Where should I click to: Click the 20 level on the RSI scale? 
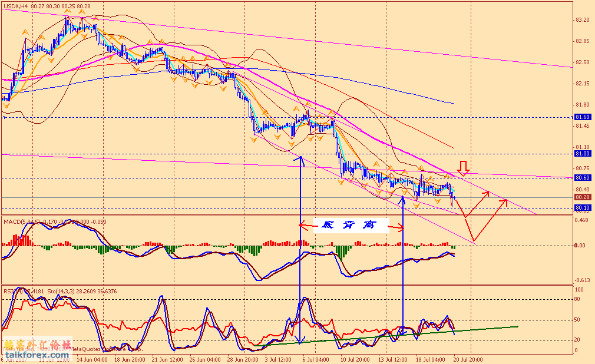click(577, 340)
